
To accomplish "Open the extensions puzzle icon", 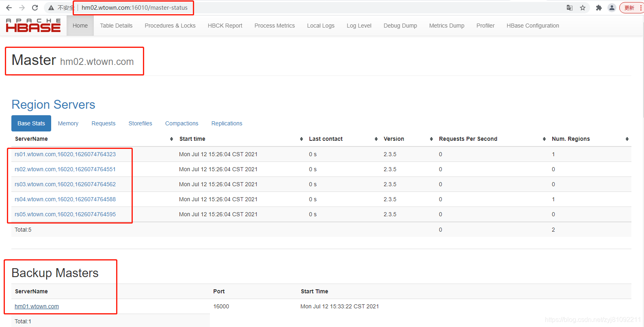I will pos(599,8).
